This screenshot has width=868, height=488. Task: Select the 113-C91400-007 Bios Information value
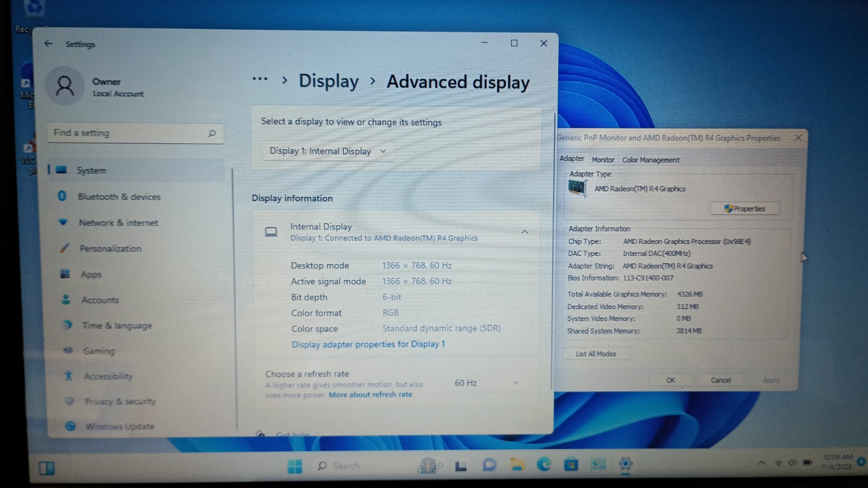pos(648,278)
